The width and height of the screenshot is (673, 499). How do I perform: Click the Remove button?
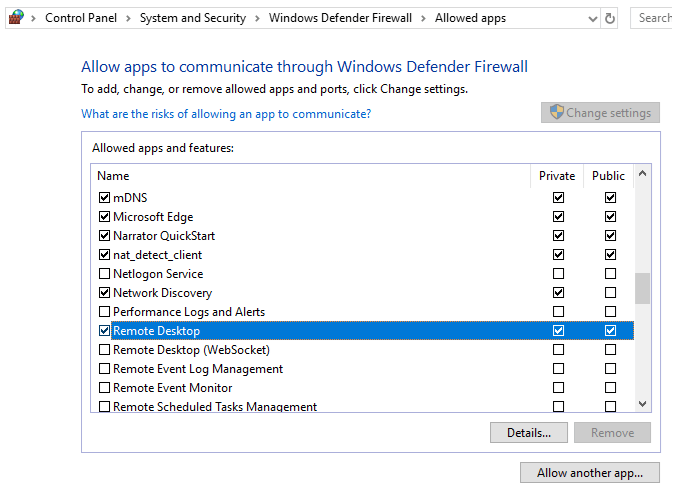(x=612, y=432)
